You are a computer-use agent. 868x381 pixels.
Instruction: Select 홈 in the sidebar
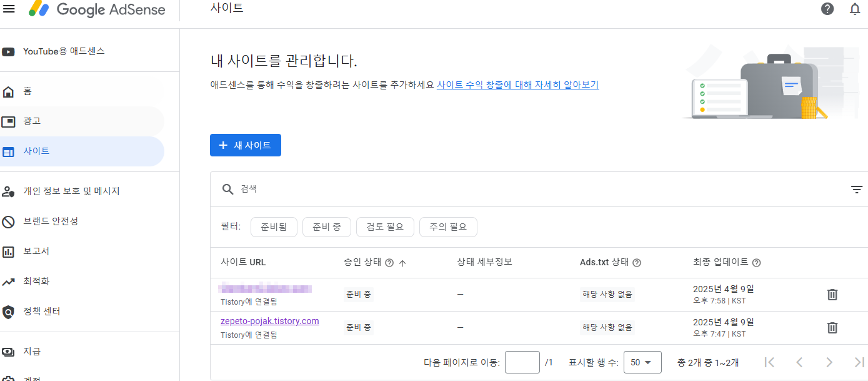point(81,92)
